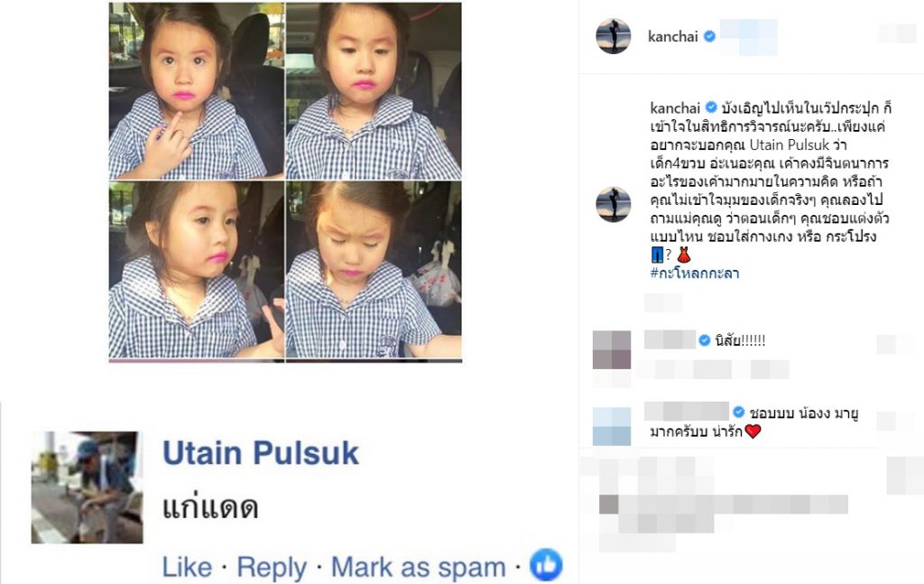This screenshot has height=584, width=924.
Task: Click the blurred avatar of นิสัย!!!!!! commenter
Action: coord(612,350)
